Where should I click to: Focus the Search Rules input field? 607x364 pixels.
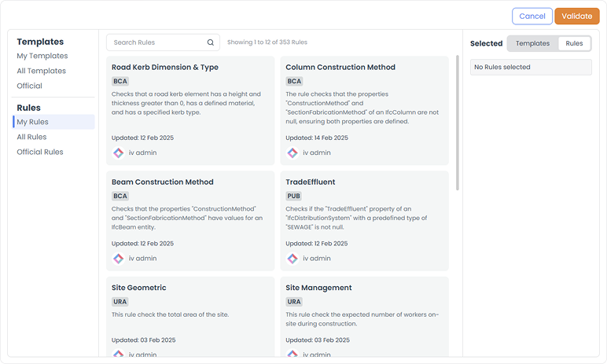pos(157,42)
